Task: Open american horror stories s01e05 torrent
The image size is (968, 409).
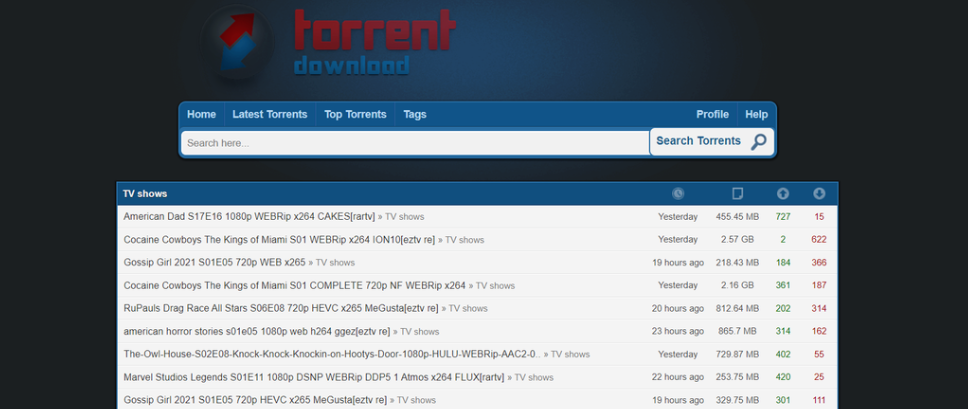Action: [257, 332]
